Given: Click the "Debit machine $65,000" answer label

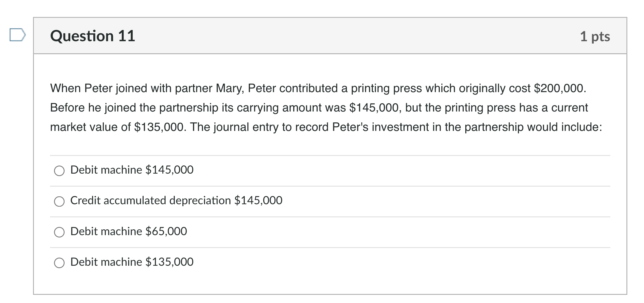Looking at the screenshot, I should tap(128, 231).
